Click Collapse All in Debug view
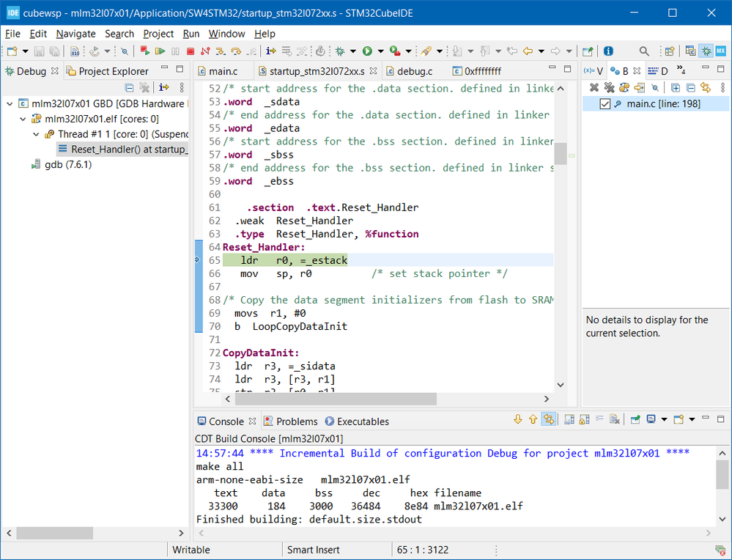 pyautogui.click(x=129, y=87)
